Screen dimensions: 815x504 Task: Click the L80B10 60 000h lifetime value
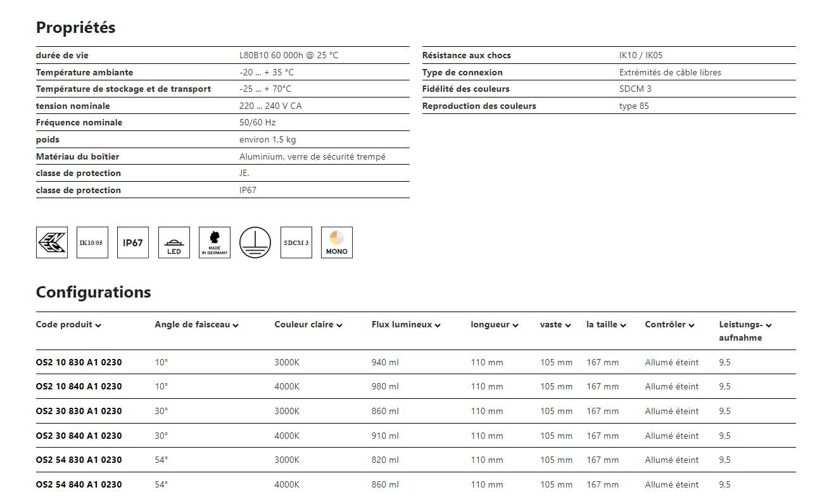click(x=289, y=55)
